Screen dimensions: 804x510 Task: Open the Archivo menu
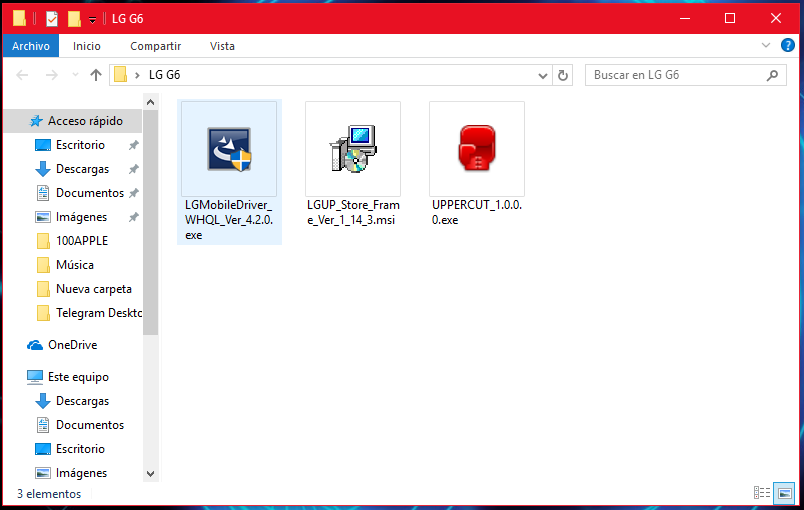(x=31, y=46)
